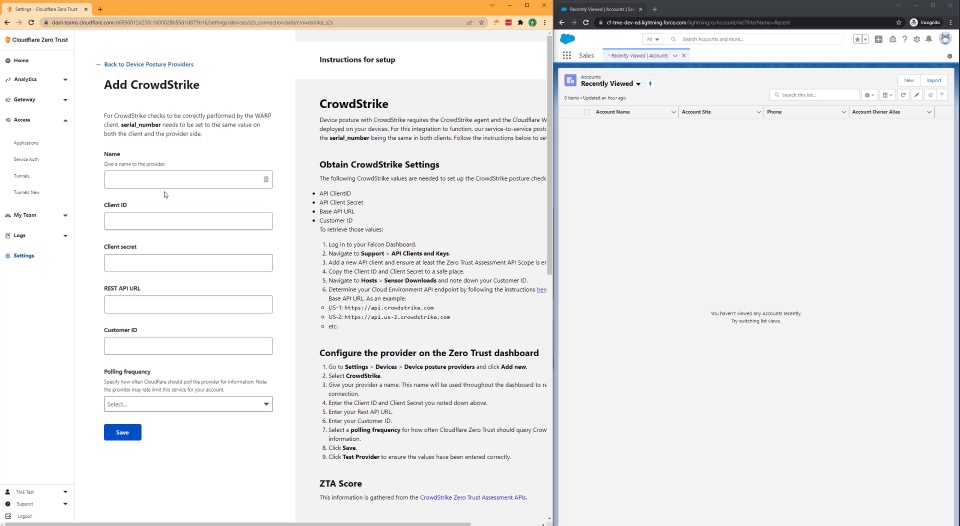Click Cloudflare Zero Trust logo

(x=36, y=40)
